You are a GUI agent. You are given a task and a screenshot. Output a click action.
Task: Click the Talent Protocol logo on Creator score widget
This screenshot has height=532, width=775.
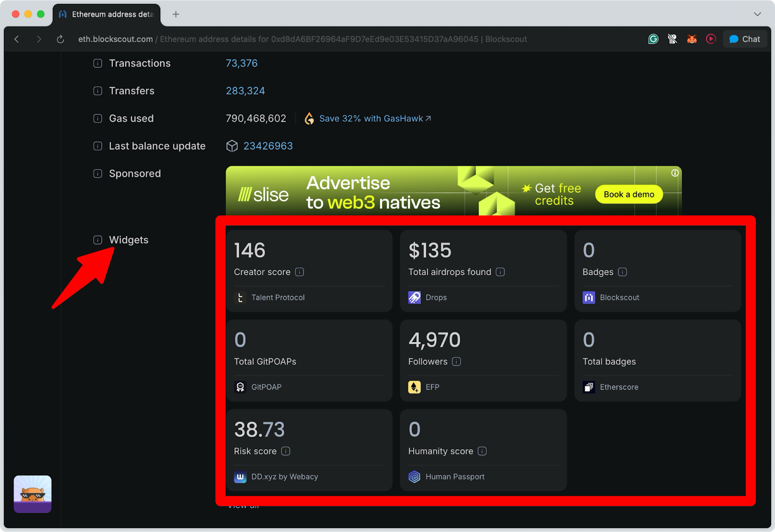tap(241, 297)
